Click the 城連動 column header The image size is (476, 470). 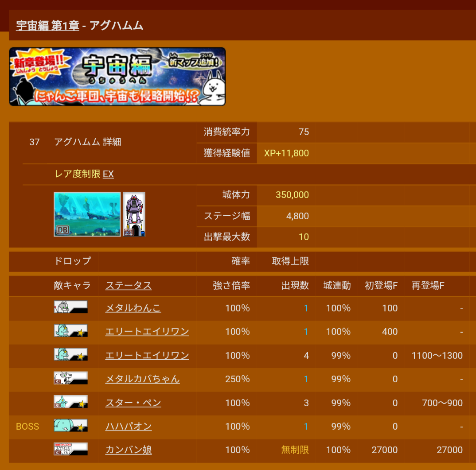(x=337, y=286)
